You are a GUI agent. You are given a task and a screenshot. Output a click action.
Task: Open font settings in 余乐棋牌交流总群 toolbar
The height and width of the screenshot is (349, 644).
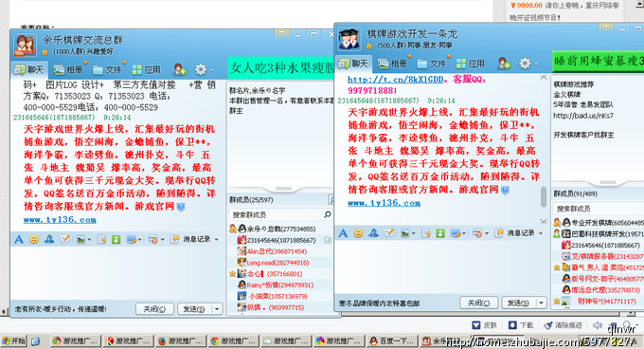pyautogui.click(x=19, y=239)
